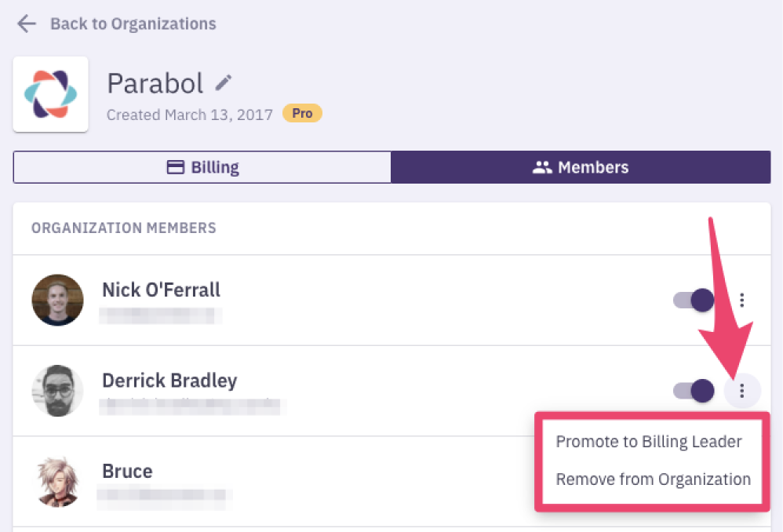Screen dimensions: 783x532
Task: Click the Parabol organization logo
Action: point(50,94)
